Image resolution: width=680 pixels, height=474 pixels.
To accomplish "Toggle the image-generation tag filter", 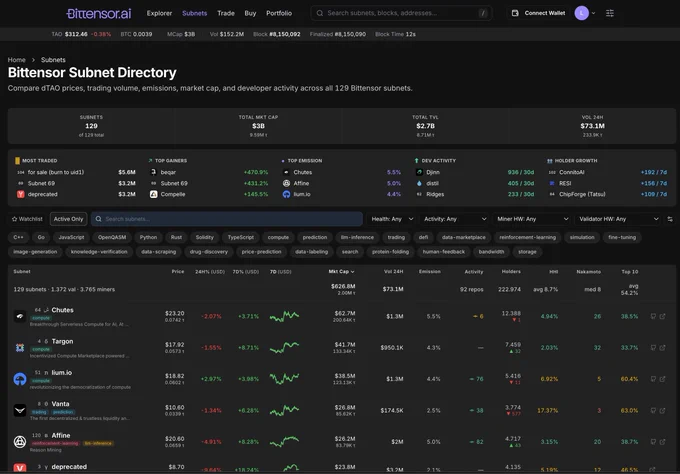I will click(35, 252).
